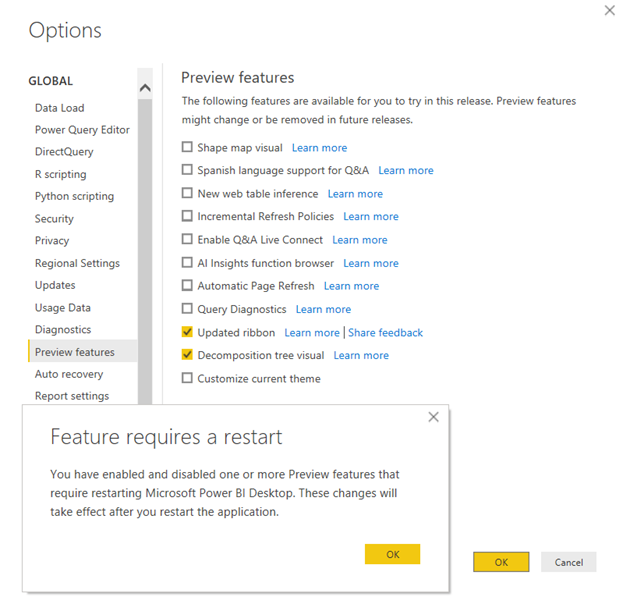Open the Data Load settings

click(59, 108)
